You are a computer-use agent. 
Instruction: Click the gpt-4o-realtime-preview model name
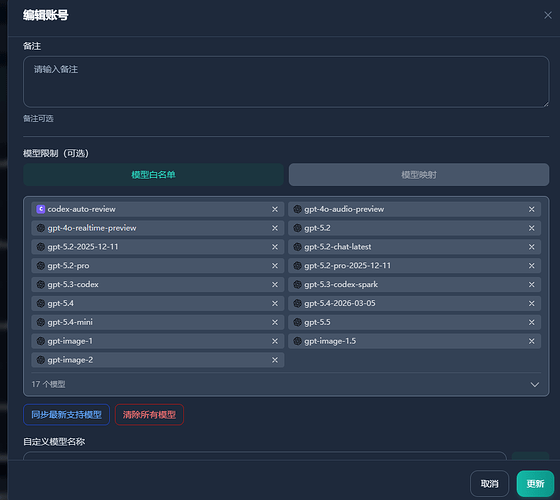[92, 228]
